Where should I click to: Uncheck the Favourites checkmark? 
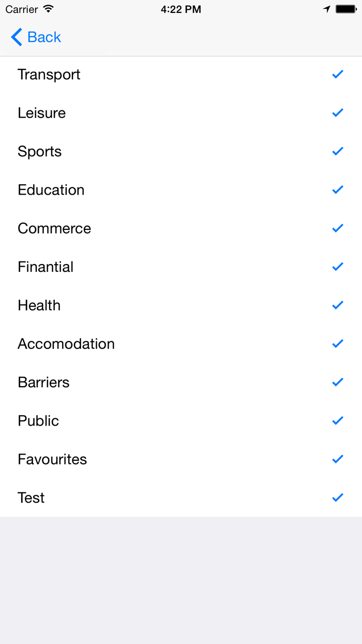click(338, 459)
